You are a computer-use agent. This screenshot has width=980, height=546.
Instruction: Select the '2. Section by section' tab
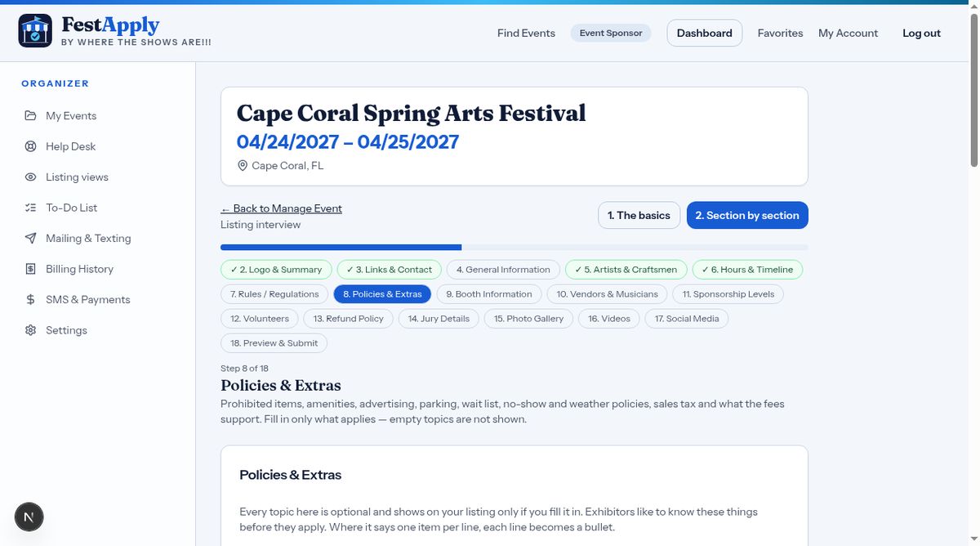(x=747, y=215)
